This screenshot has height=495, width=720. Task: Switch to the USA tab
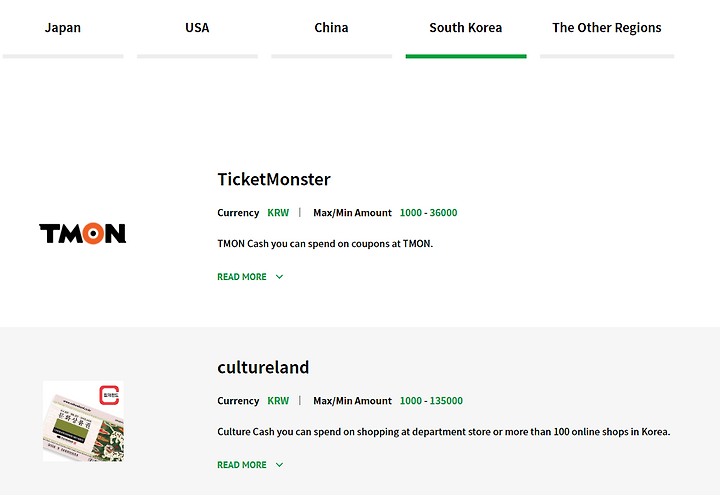(197, 28)
